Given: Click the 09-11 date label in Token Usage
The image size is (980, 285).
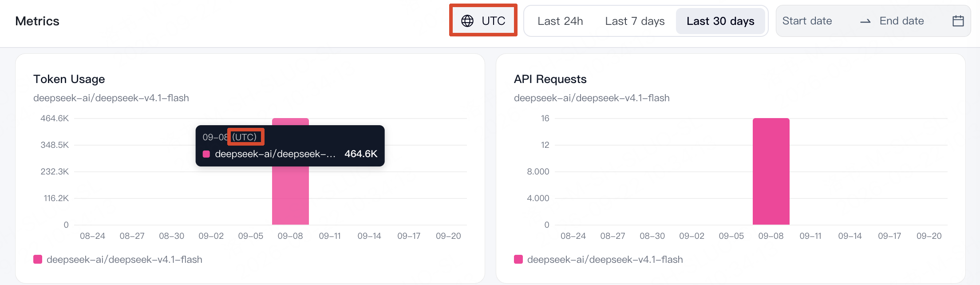Looking at the screenshot, I should [330, 236].
